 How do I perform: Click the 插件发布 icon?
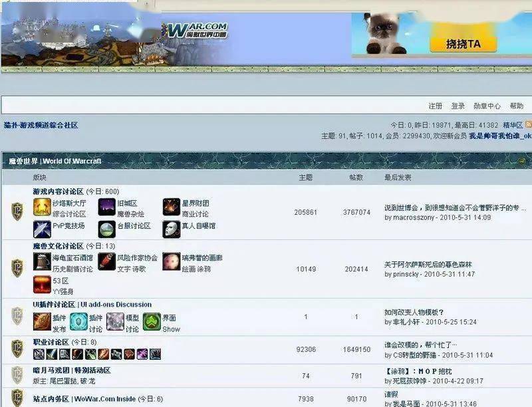pyautogui.click(x=42, y=321)
